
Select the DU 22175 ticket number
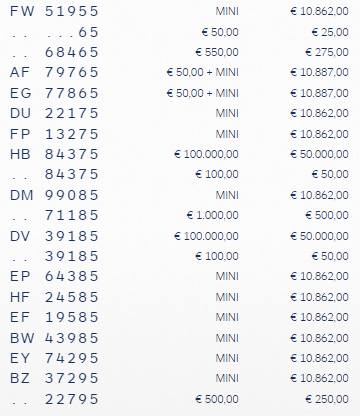pyautogui.click(x=54, y=113)
